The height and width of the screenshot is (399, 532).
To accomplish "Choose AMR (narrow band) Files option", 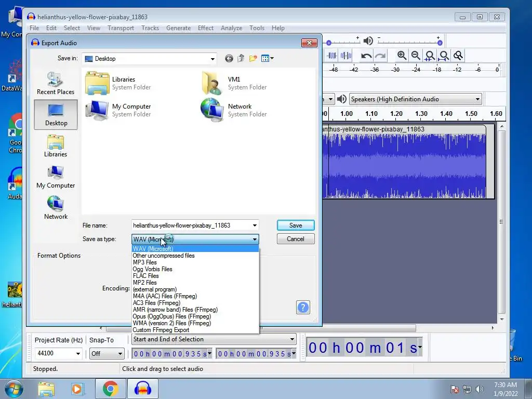I will pyautogui.click(x=195, y=310).
